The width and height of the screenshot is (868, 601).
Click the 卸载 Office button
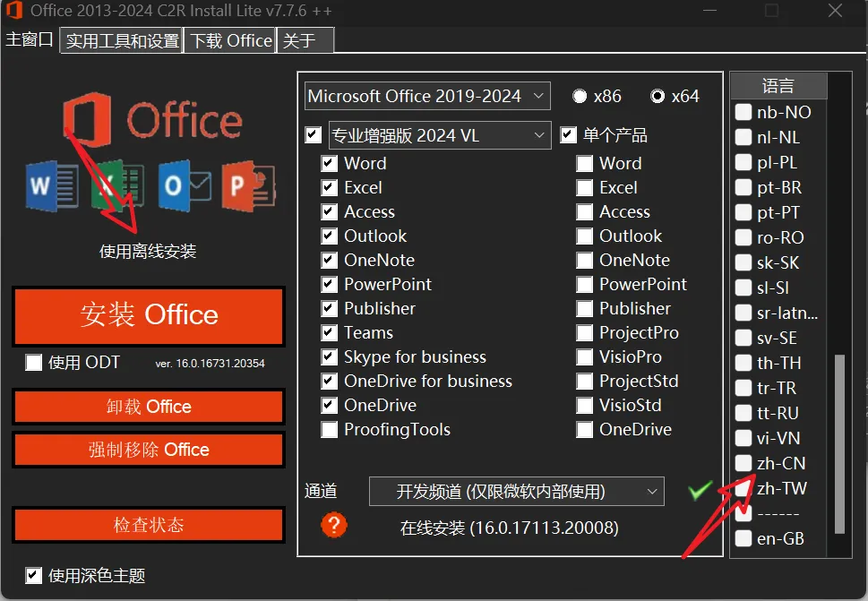tap(149, 407)
